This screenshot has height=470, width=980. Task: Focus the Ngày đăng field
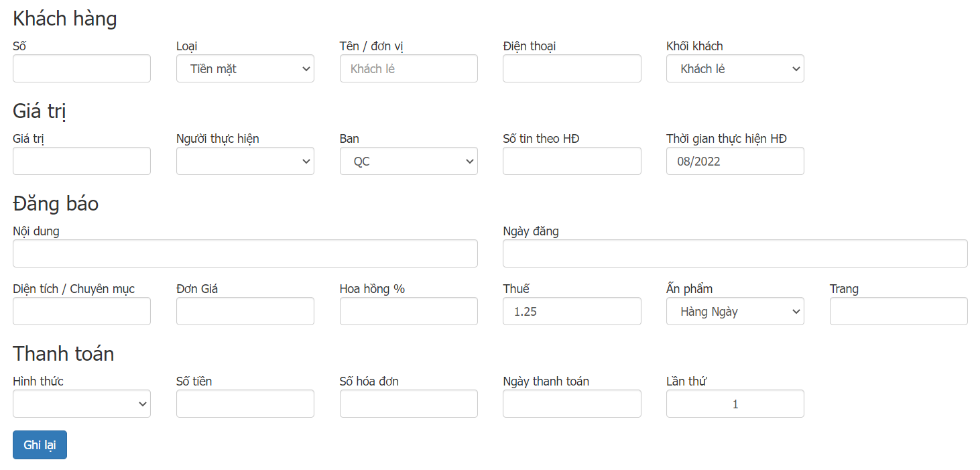click(735, 253)
